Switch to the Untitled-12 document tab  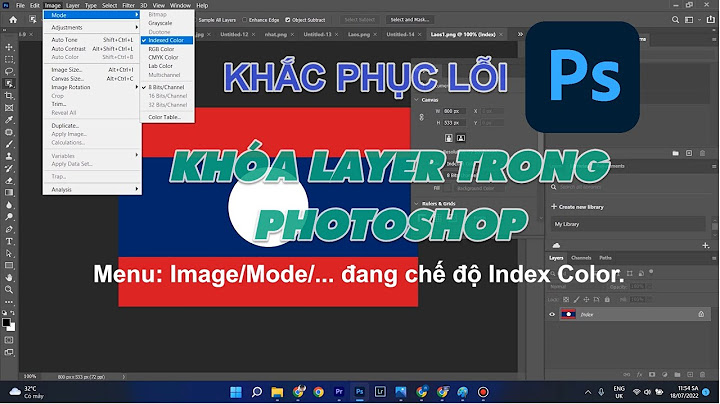pyautogui.click(x=234, y=34)
